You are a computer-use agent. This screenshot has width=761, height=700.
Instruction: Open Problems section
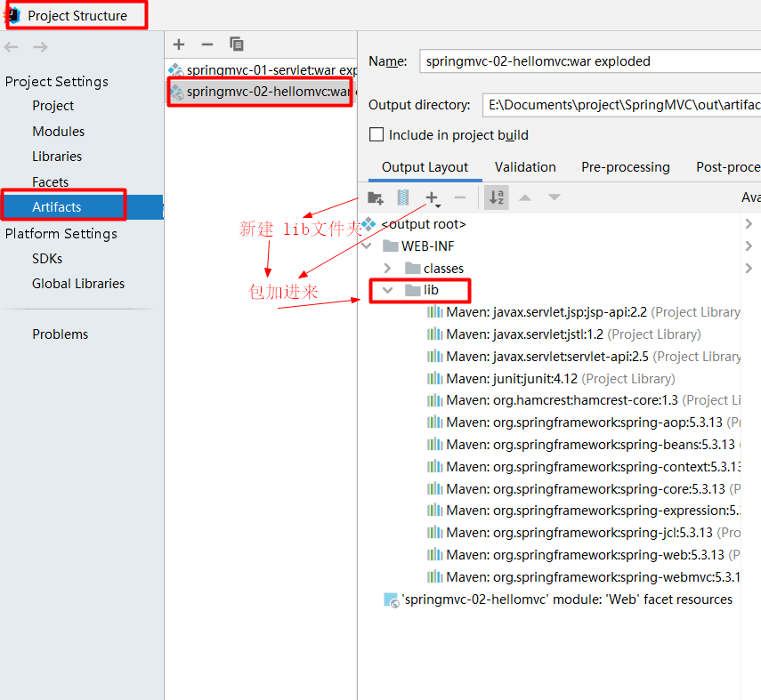point(61,334)
